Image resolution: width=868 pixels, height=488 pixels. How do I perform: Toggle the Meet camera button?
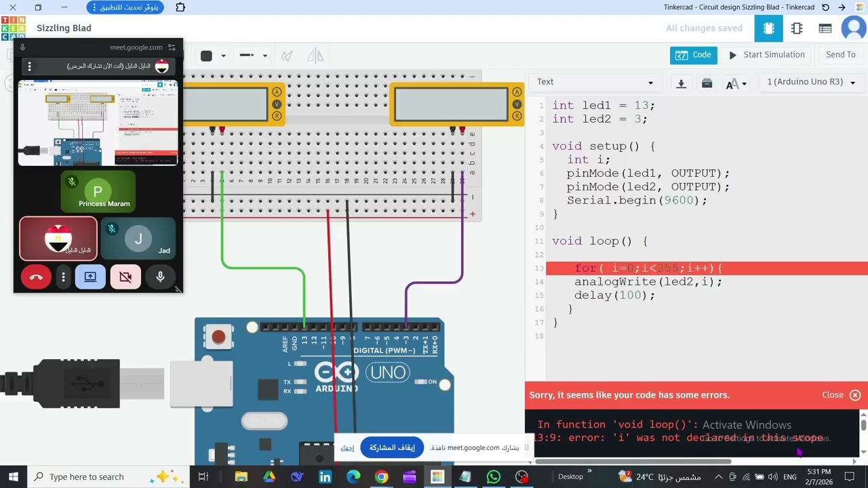tap(125, 277)
